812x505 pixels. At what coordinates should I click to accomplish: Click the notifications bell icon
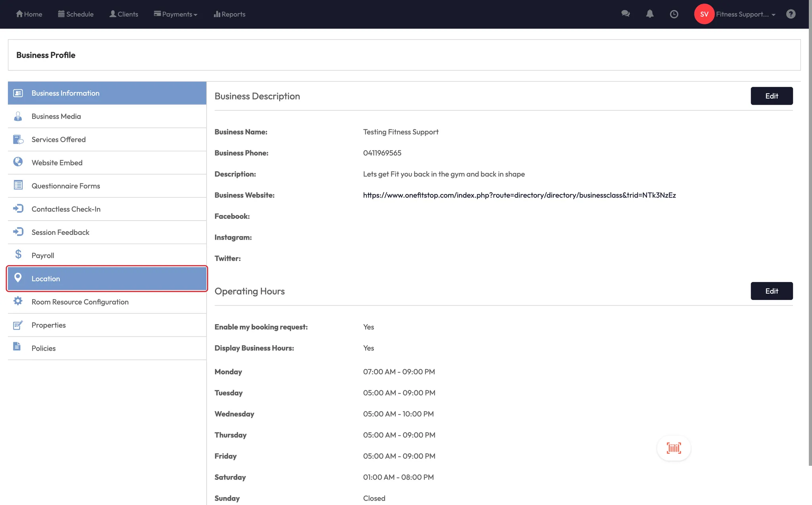[649, 14]
